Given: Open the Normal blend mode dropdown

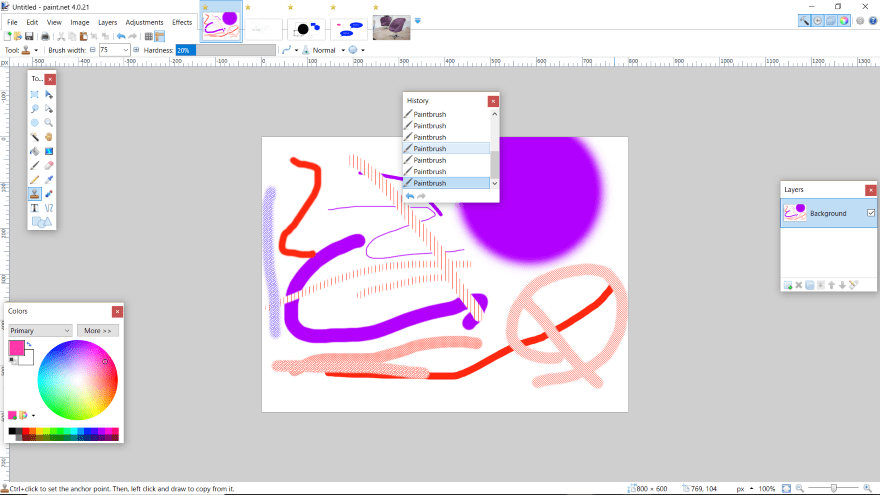Looking at the screenshot, I should [328, 50].
